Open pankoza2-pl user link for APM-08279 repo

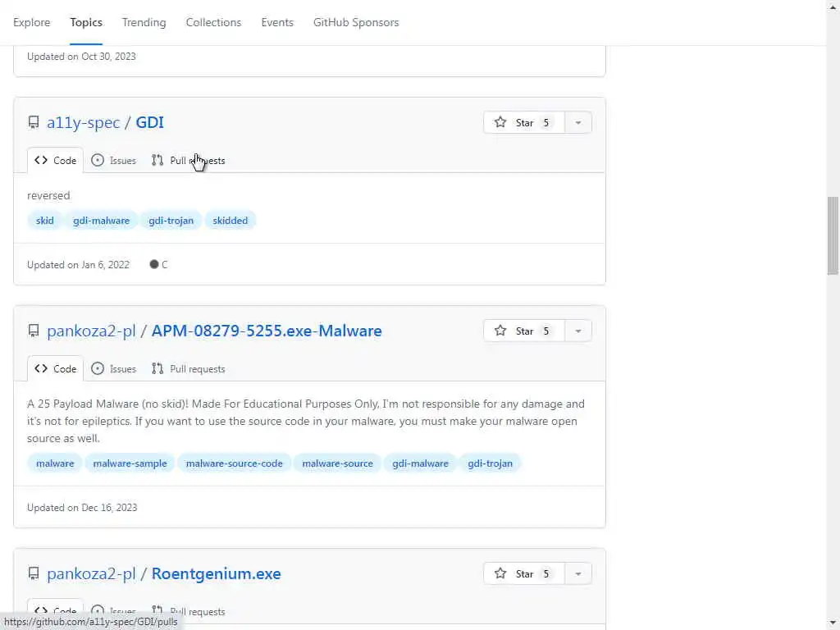pyautogui.click(x=91, y=331)
